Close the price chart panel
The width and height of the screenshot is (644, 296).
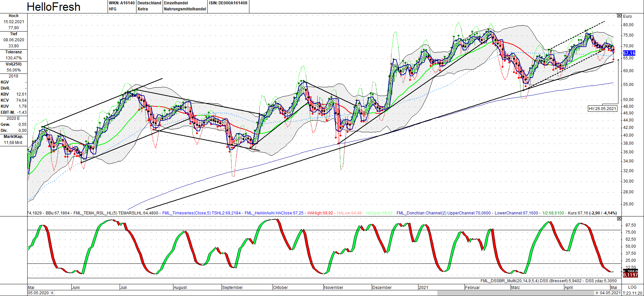tap(619, 16)
